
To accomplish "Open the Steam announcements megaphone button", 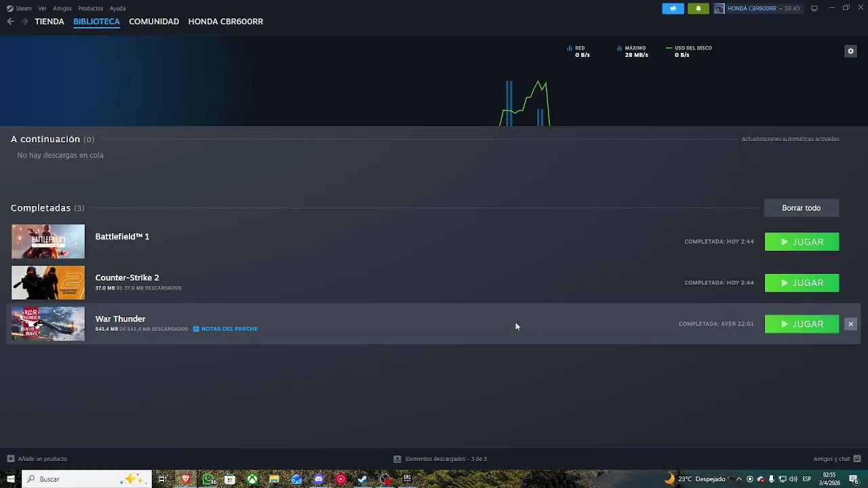I will tap(673, 8).
